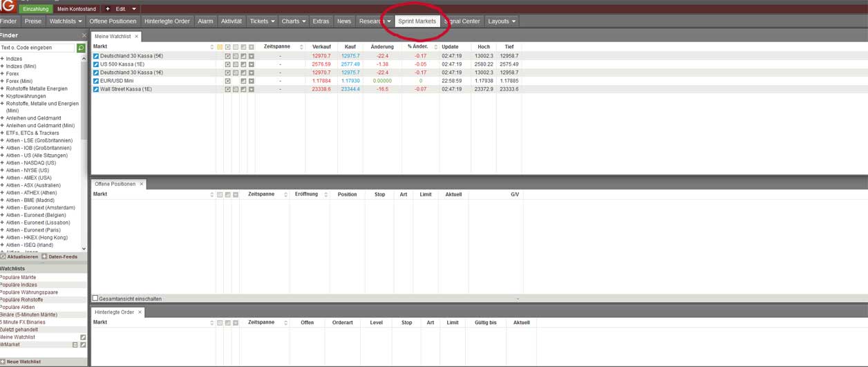Click Kauf price 2577.49 for US 500
The width and height of the screenshot is (868, 367).
point(350,64)
